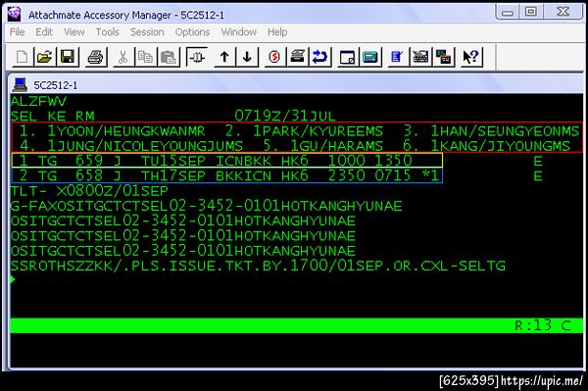Click the typewriter-style toolbar icon

click(297, 58)
